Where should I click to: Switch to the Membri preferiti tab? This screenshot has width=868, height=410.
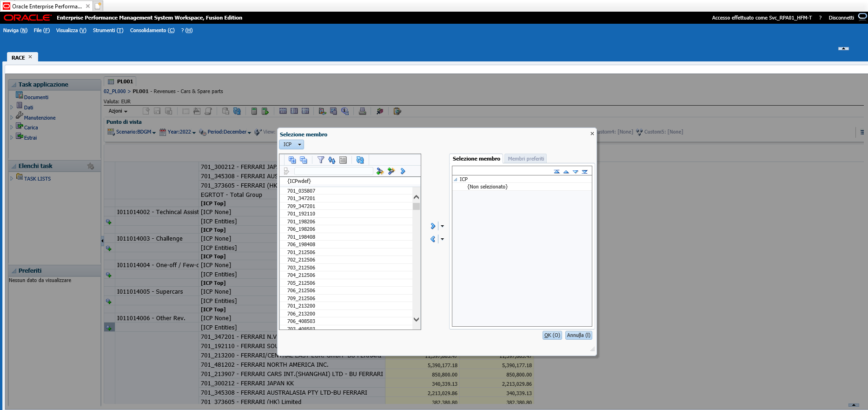pos(526,159)
